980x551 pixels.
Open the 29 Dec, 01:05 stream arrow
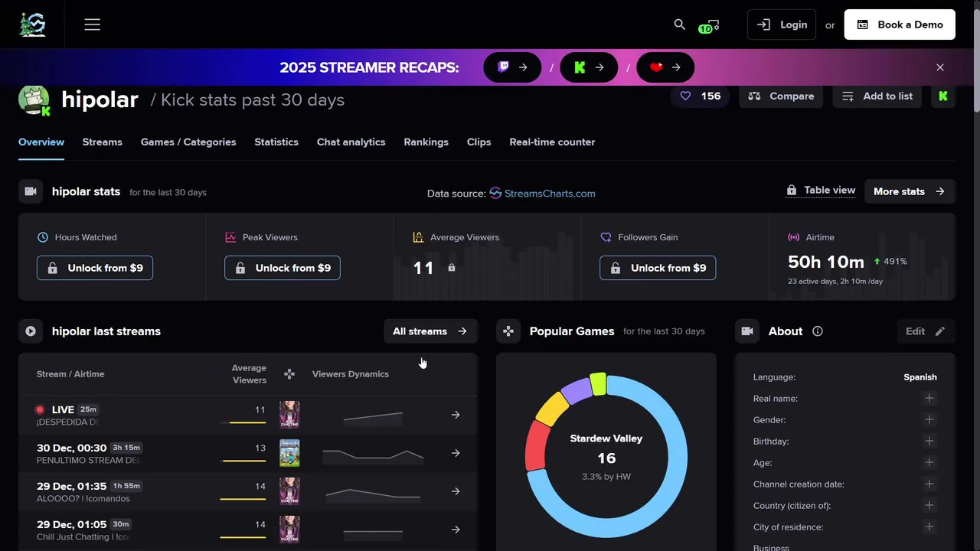tap(456, 530)
